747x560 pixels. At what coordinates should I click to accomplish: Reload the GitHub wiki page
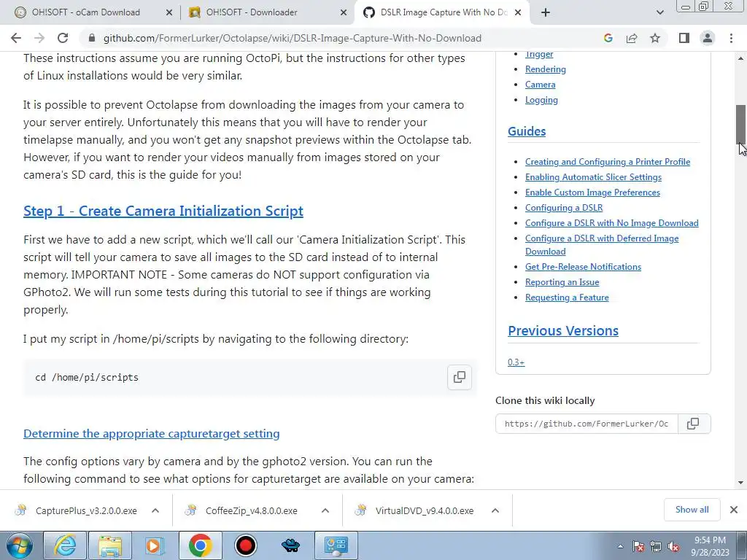pyautogui.click(x=63, y=38)
